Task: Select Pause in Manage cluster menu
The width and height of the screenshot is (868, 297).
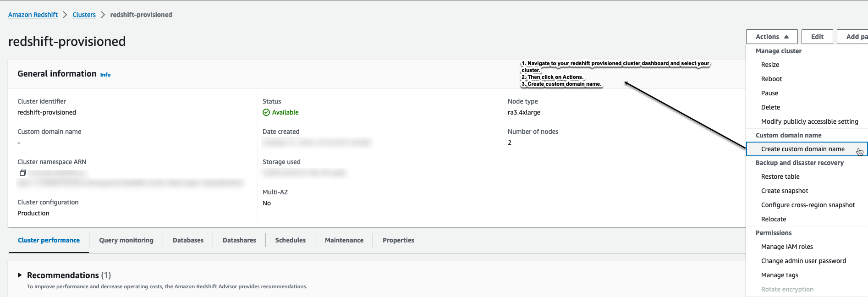Action: pyautogui.click(x=769, y=93)
